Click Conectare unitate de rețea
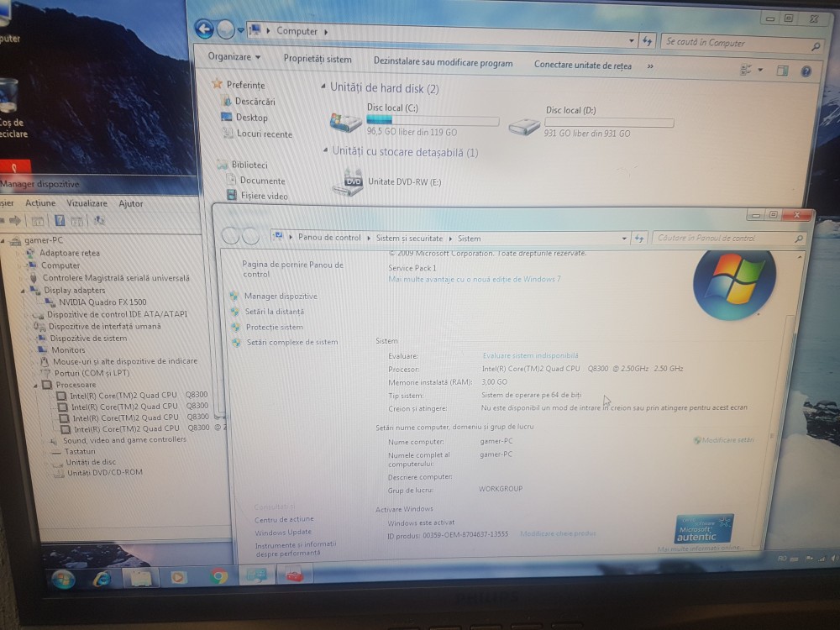The height and width of the screenshot is (630, 840). [583, 66]
